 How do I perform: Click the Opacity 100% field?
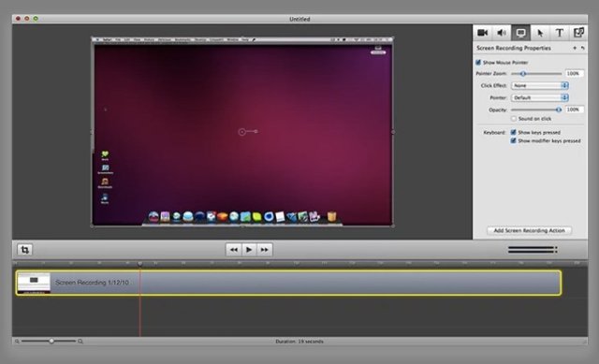tap(574, 109)
